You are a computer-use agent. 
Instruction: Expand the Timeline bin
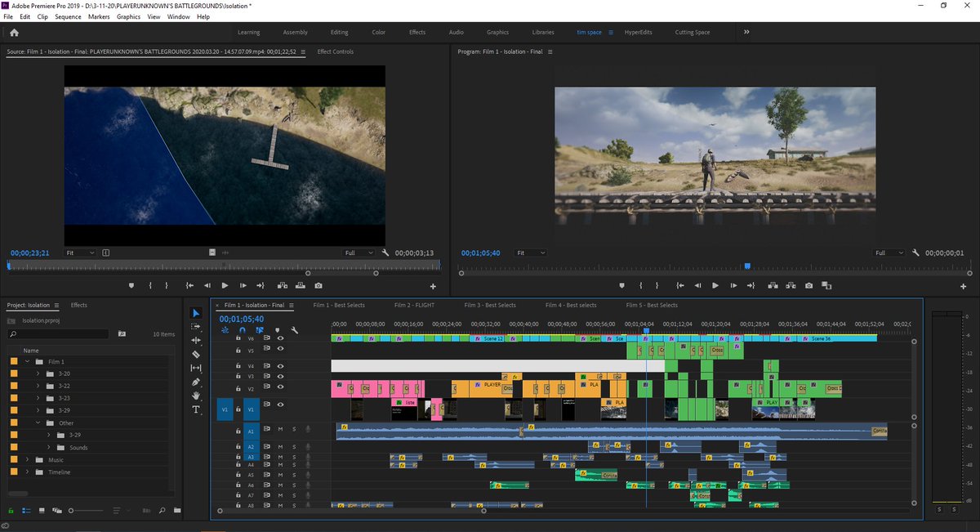[27, 472]
